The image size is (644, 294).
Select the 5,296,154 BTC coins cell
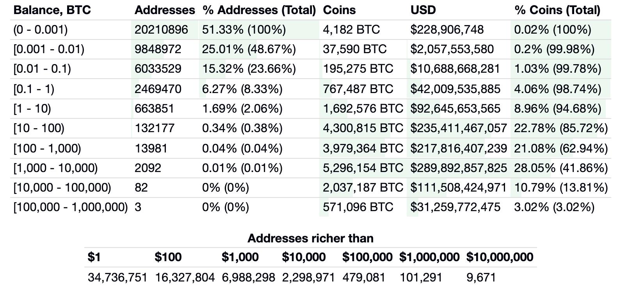(x=363, y=168)
